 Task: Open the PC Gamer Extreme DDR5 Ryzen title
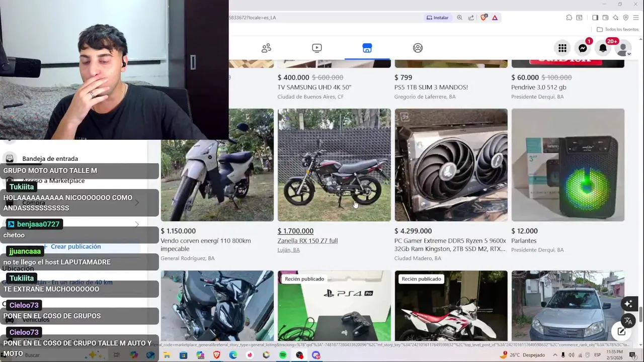point(450,245)
